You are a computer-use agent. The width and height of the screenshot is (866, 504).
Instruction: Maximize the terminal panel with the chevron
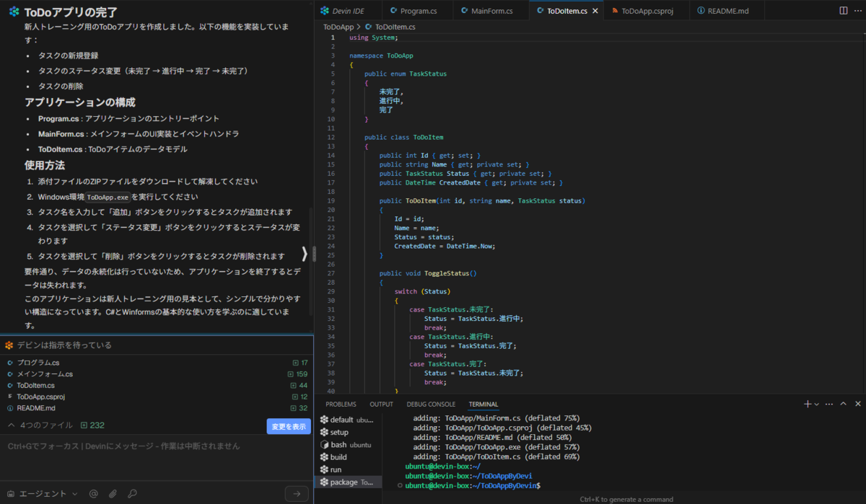(x=844, y=404)
